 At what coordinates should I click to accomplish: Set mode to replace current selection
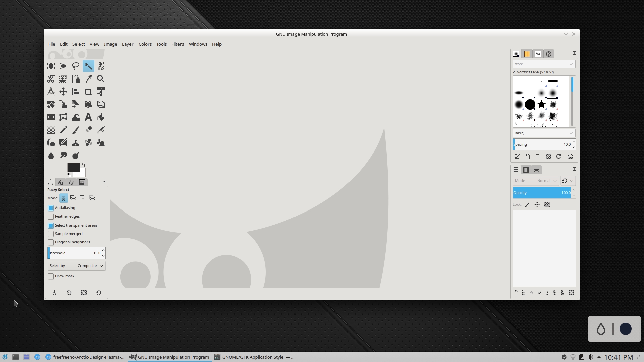(x=63, y=198)
